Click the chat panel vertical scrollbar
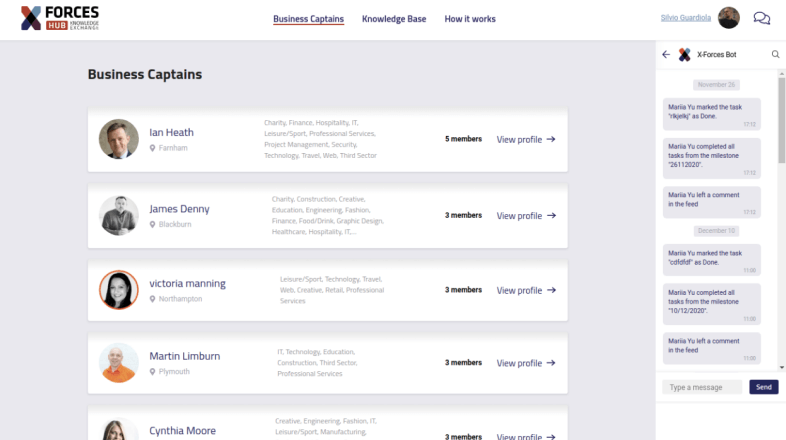This screenshot has height=440, width=786. (x=781, y=120)
